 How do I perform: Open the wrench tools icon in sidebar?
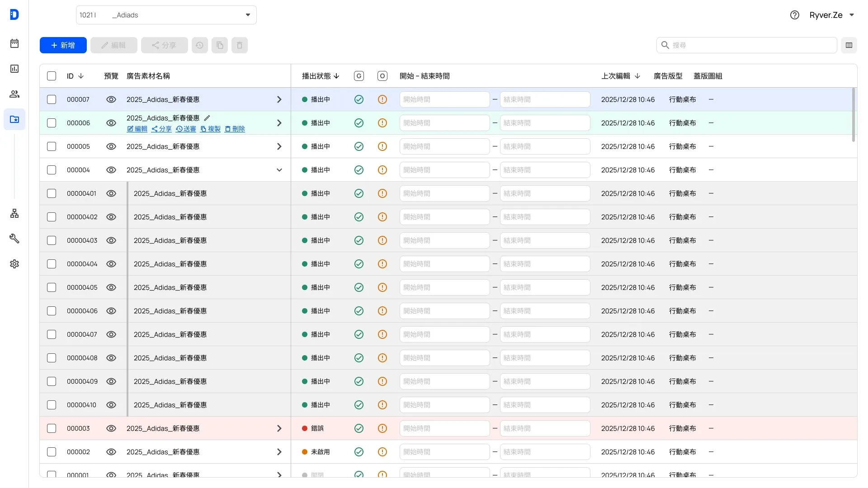(14, 239)
